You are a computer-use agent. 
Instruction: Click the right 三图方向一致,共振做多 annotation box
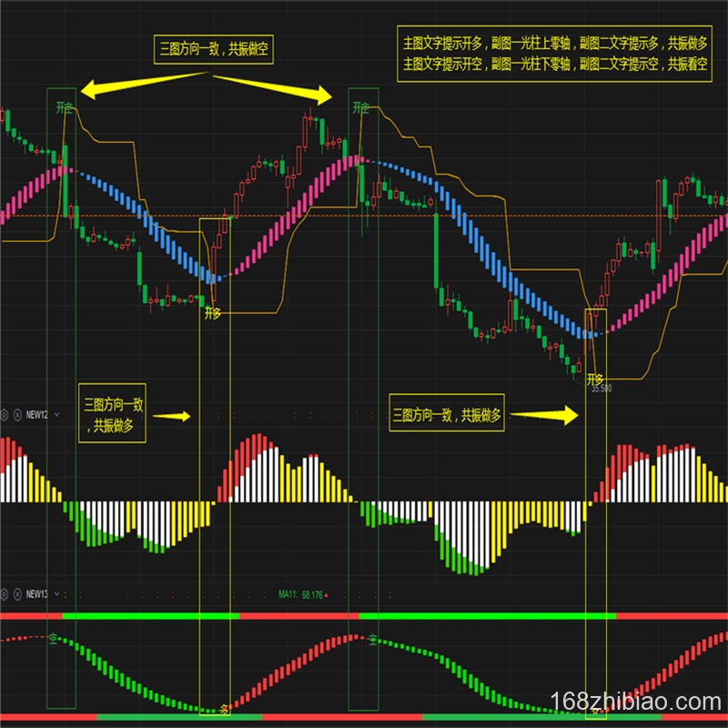(x=447, y=415)
